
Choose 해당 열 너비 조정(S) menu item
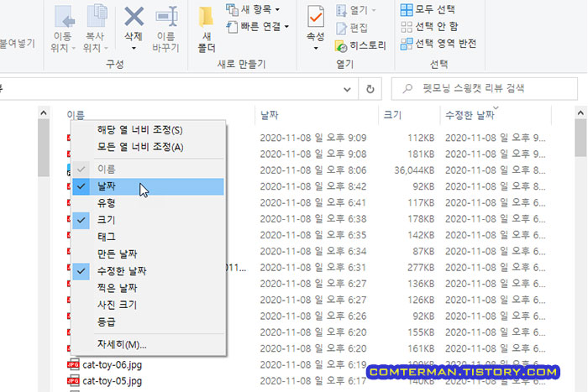pyautogui.click(x=149, y=130)
